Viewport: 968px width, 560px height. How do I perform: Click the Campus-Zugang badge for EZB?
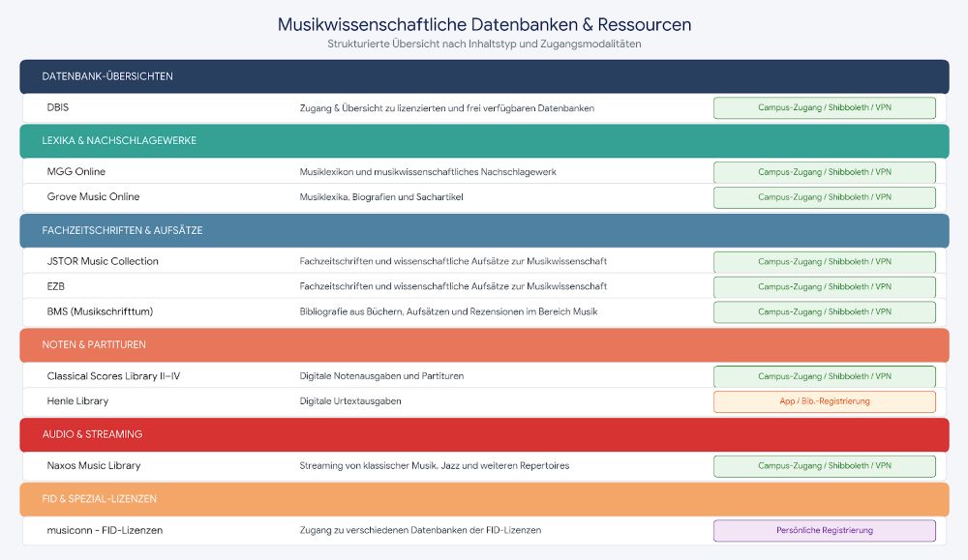824,287
